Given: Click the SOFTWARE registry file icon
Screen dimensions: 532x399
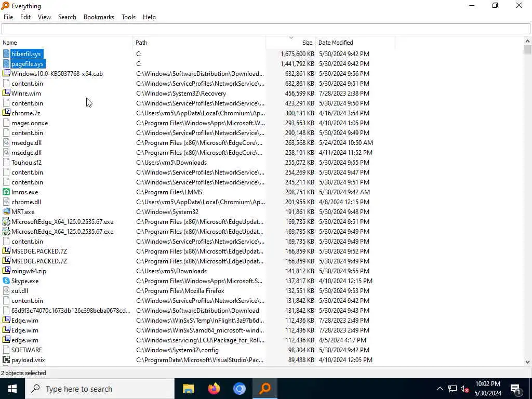Looking at the screenshot, I should [6, 350].
